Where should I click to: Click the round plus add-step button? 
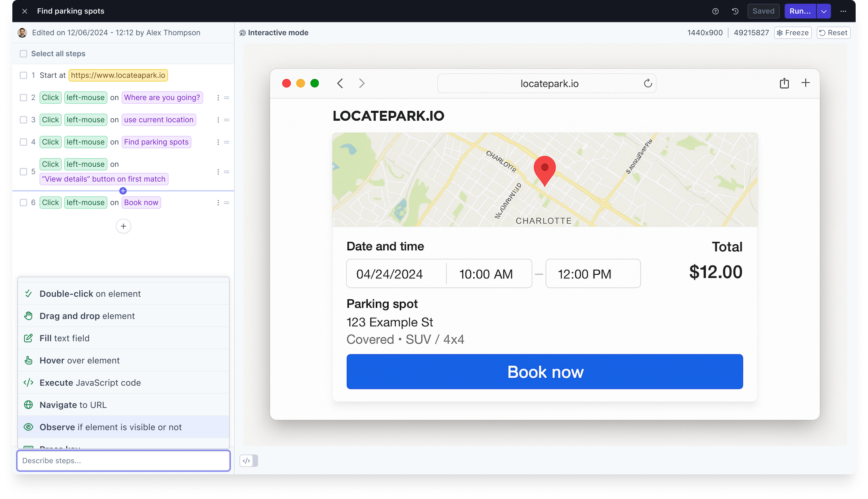click(123, 226)
